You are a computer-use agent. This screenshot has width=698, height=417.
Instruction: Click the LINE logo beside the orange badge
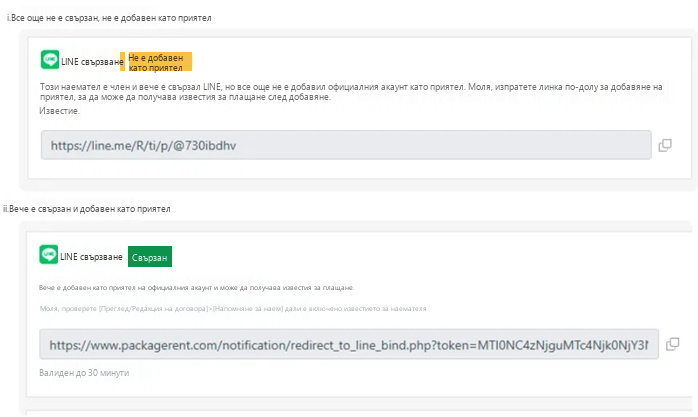click(50, 60)
